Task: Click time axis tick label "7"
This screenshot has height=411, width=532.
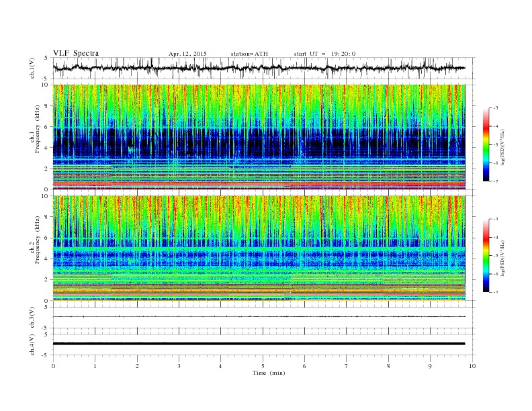Action: coord(347,366)
